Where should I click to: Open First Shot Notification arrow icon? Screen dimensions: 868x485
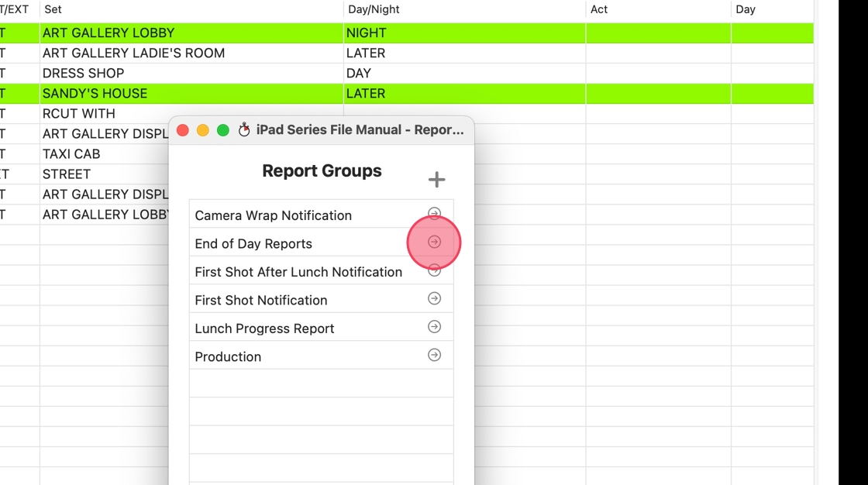[435, 298]
